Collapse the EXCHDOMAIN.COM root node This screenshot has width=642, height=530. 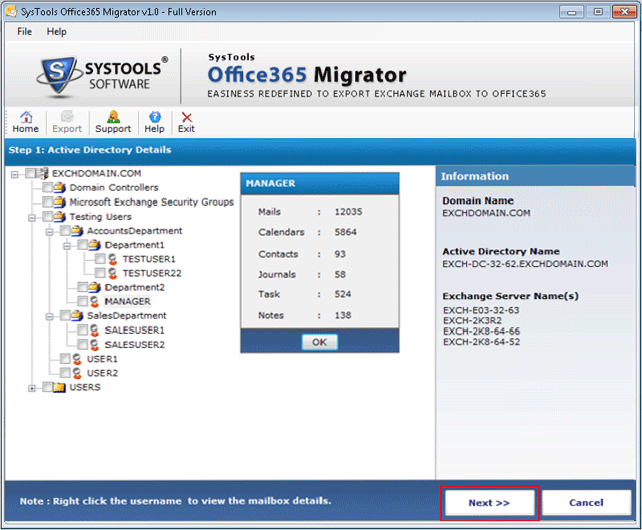[15, 174]
